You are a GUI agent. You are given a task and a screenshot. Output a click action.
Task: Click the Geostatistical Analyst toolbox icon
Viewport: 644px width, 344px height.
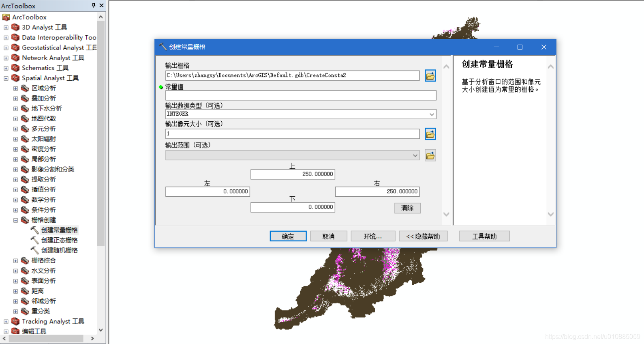(x=15, y=47)
